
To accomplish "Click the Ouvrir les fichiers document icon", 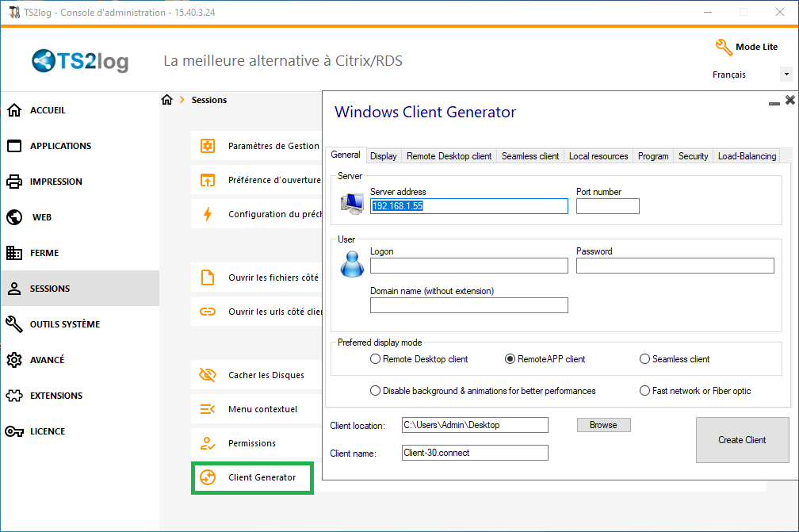I will coord(208,277).
